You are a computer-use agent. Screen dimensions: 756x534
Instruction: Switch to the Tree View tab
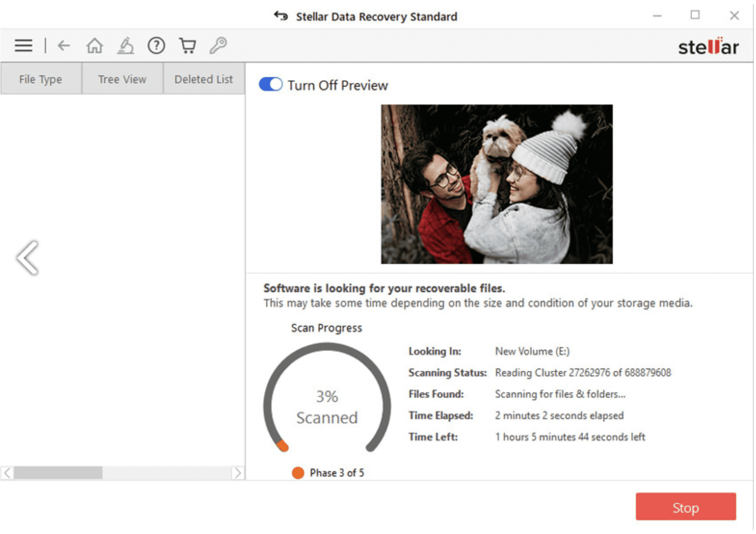tap(122, 79)
